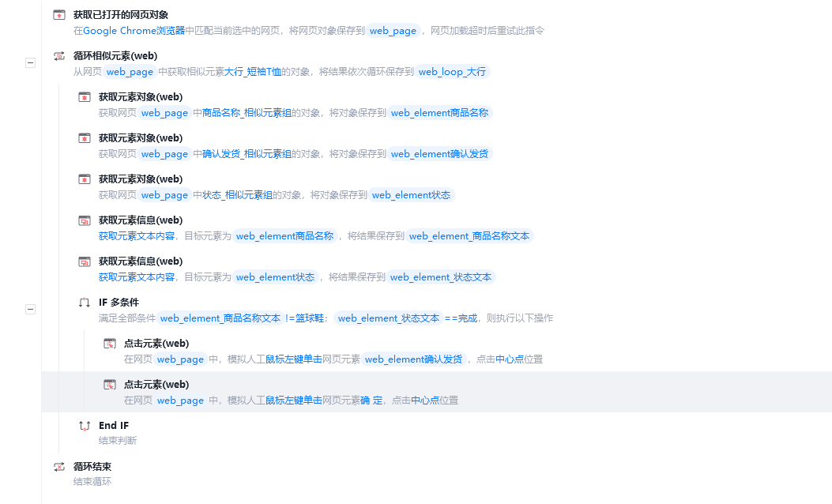Click web_page tag in 确认发货 获取元素对象 step
The width and height of the screenshot is (832, 504).
click(164, 154)
